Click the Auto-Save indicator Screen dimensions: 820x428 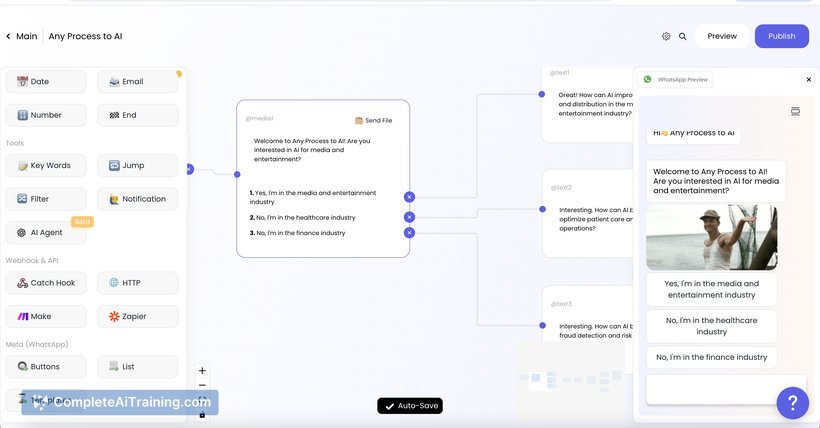pos(410,406)
